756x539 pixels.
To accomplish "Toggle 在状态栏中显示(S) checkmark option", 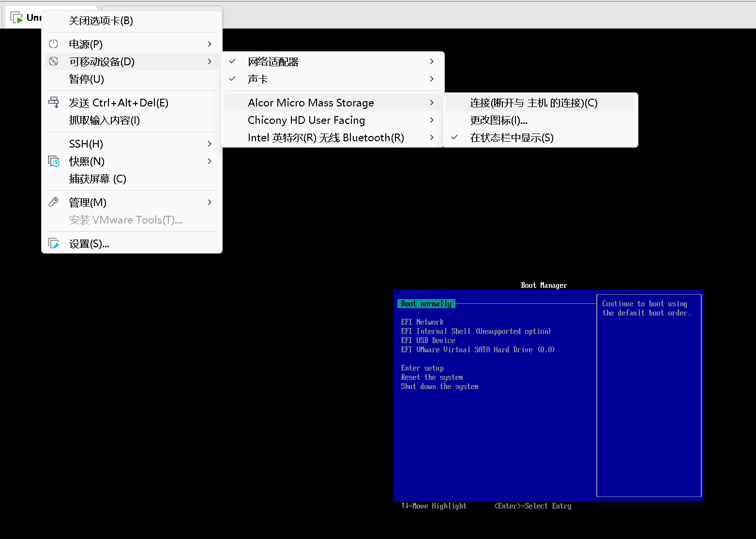I will point(512,138).
